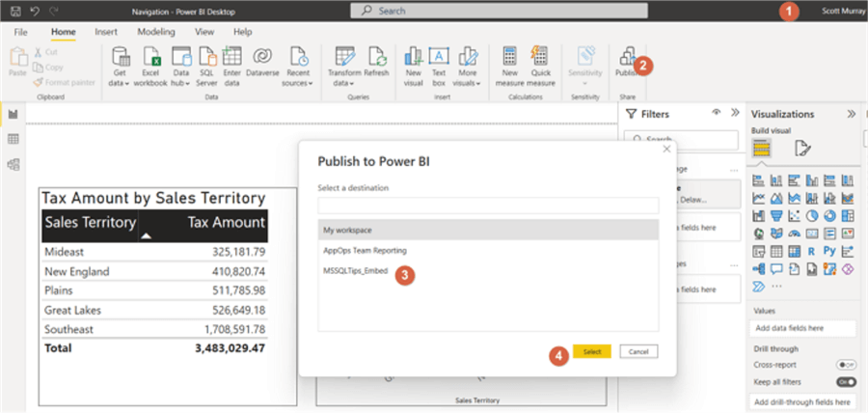Choose the Python (Py) visual
868x413 pixels.
(x=829, y=251)
